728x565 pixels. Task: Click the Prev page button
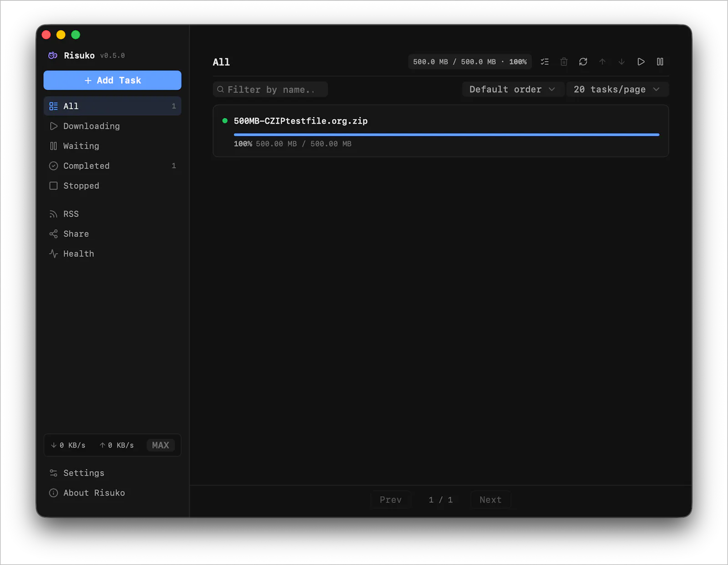(x=391, y=500)
